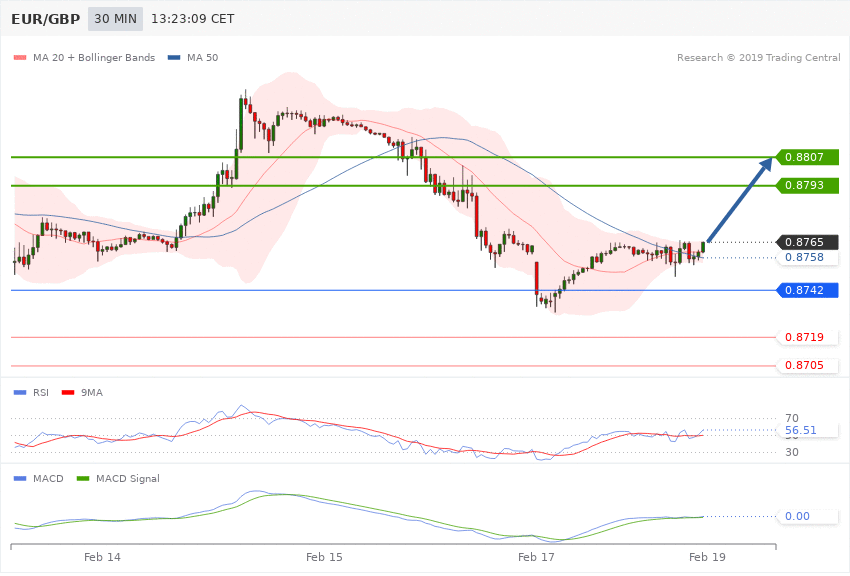This screenshot has width=850, height=576.
Task: Click the Feb 17 date axis label
Action: point(536,557)
